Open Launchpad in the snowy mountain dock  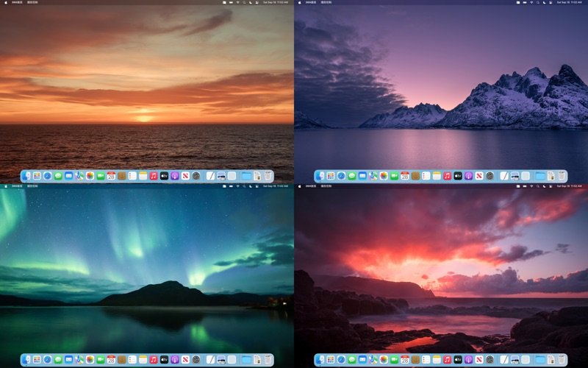(331, 176)
